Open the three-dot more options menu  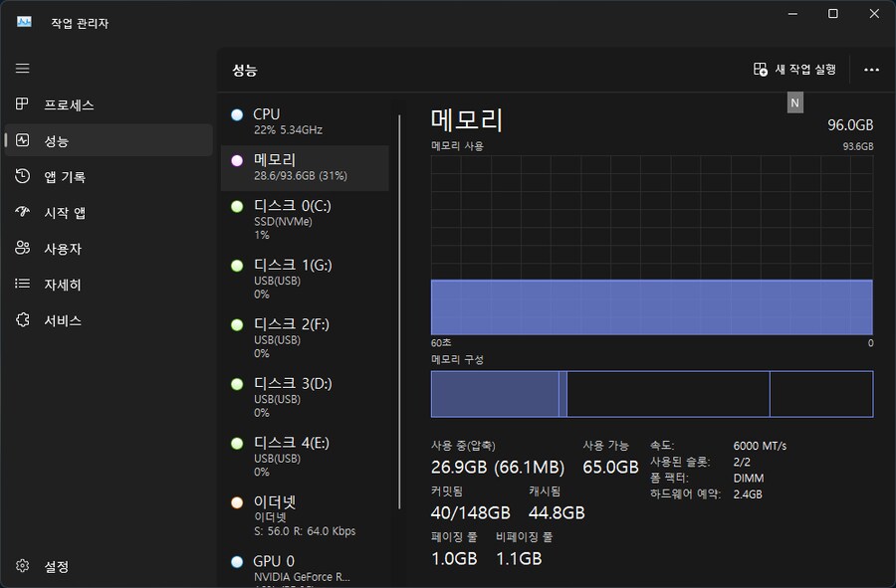(871, 70)
